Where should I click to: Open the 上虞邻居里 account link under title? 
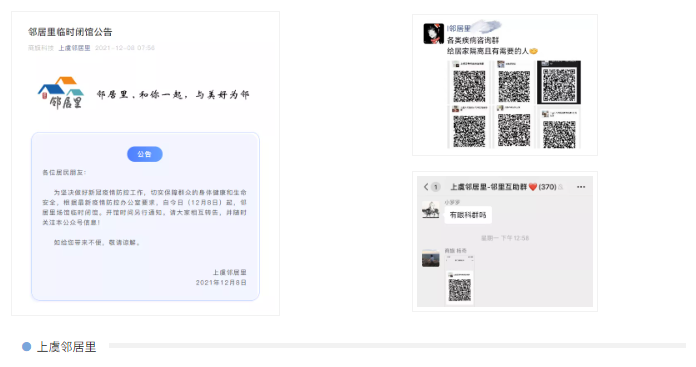tap(74, 48)
